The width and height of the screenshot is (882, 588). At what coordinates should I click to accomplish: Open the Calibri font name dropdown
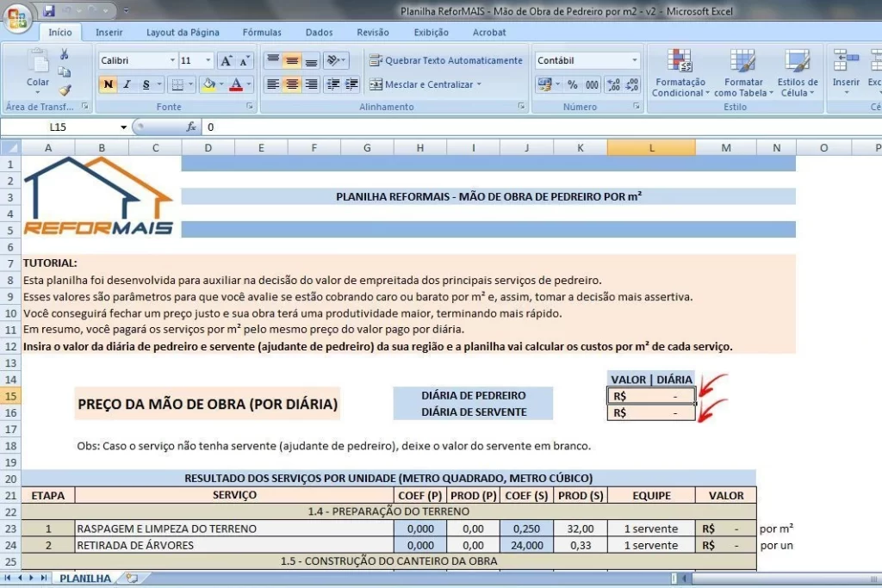(x=171, y=61)
